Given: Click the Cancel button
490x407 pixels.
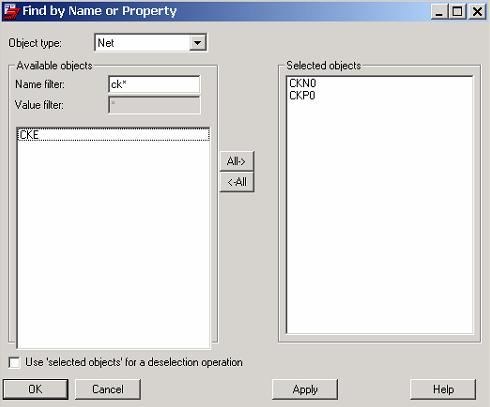Looking at the screenshot, I should click(108, 389).
